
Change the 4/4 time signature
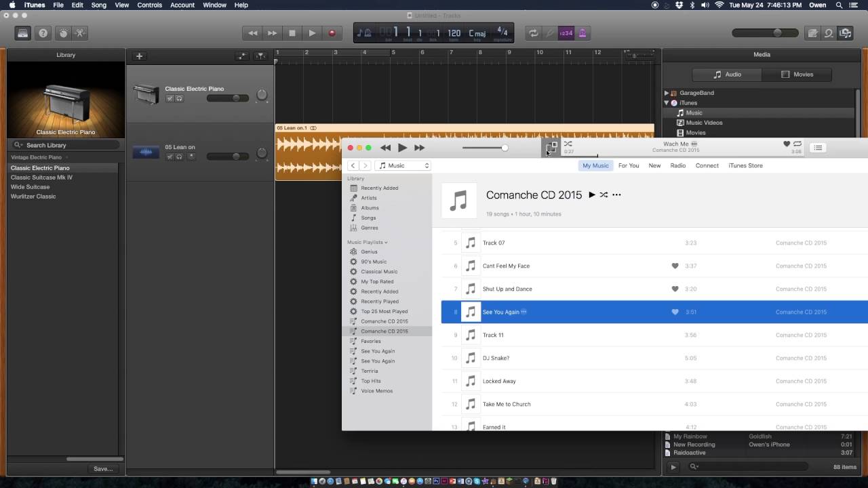tap(502, 32)
